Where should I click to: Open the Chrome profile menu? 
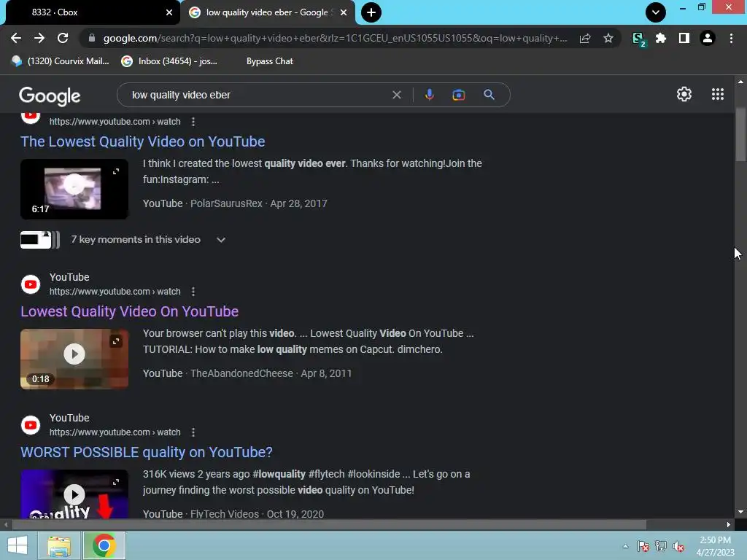click(708, 38)
